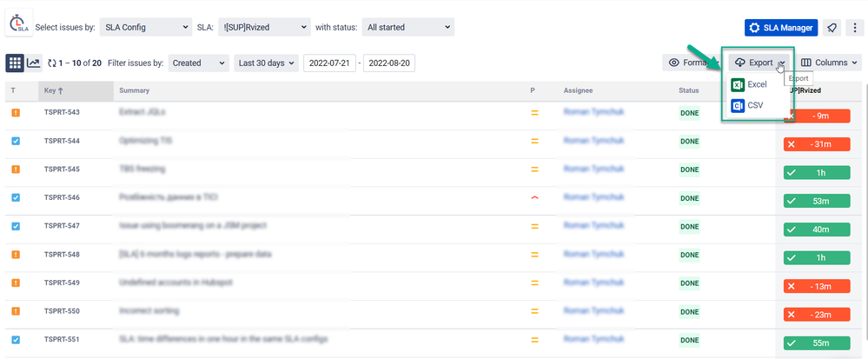Click the DONE status of TSPRT-544
The width and height of the screenshot is (868, 359).
point(690,142)
